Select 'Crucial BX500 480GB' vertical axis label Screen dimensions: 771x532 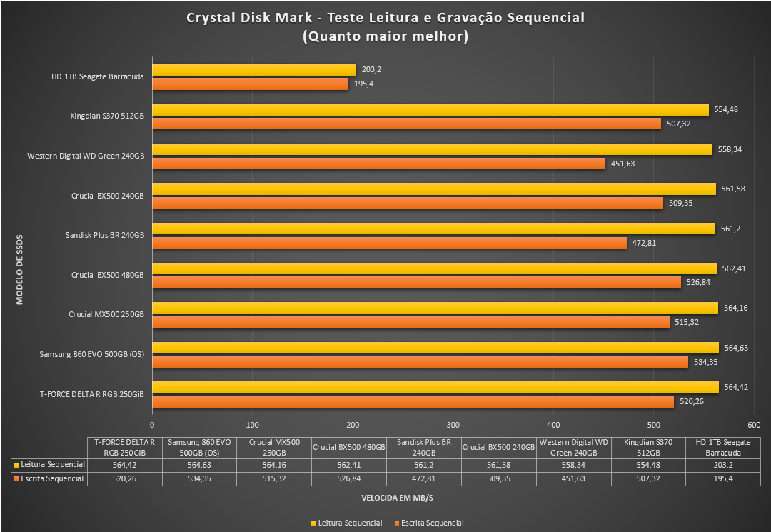108,275
